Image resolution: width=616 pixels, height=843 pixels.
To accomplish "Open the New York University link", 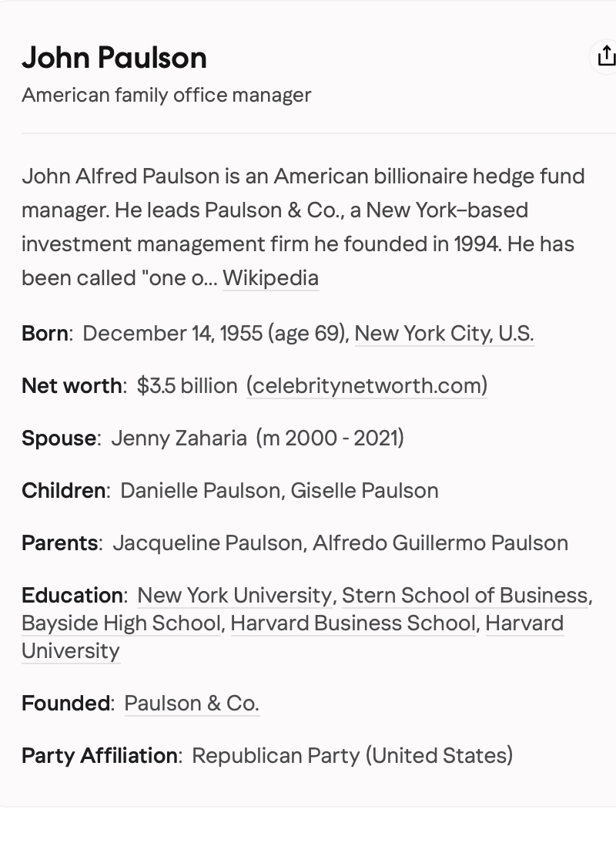I will (234, 595).
